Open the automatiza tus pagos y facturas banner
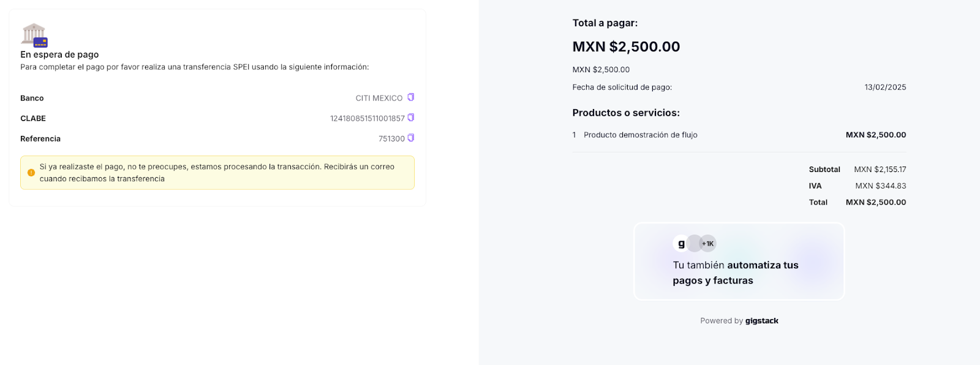Viewport: 980px width, 365px height. click(739, 262)
